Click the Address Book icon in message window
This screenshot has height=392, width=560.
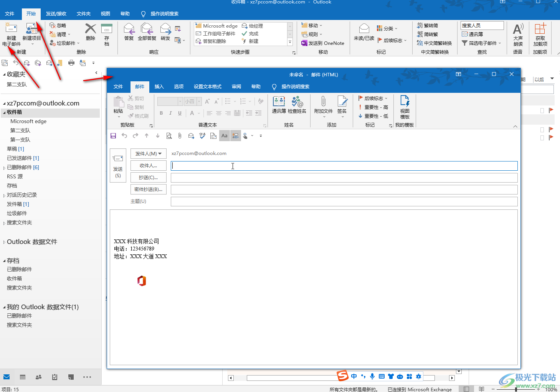pos(279,101)
